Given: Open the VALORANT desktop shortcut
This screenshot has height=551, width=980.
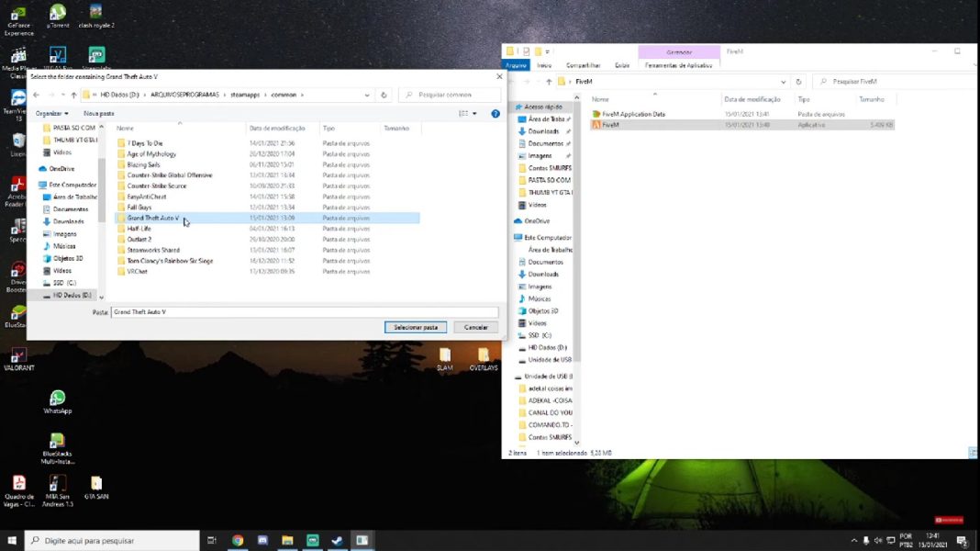Looking at the screenshot, I should pos(18,360).
